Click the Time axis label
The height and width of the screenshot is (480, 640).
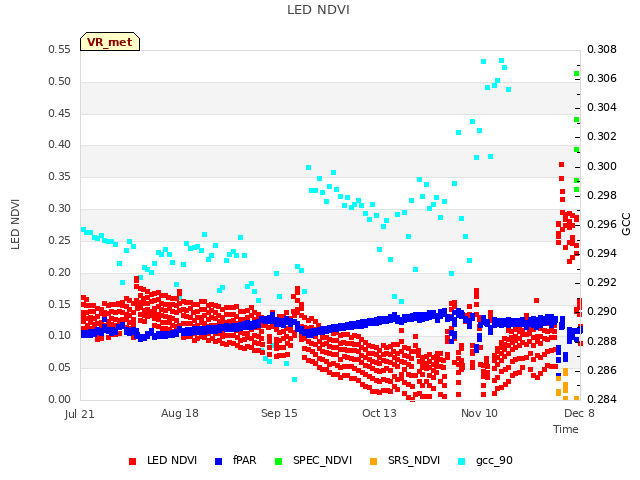coord(566,429)
